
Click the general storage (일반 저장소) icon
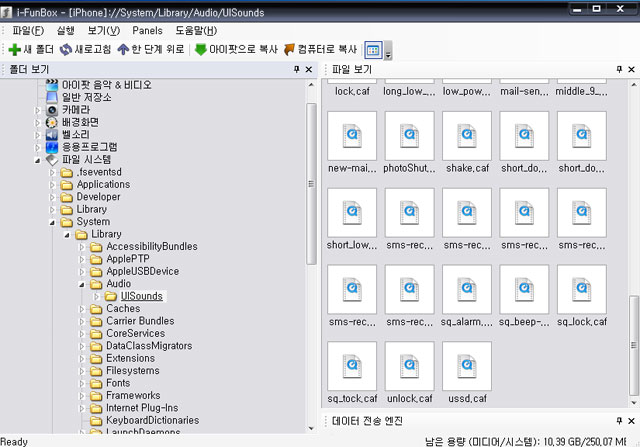click(52, 97)
